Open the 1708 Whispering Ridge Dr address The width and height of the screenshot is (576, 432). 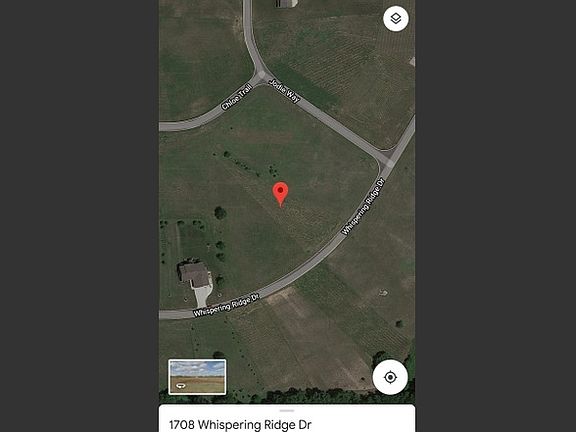point(240,425)
